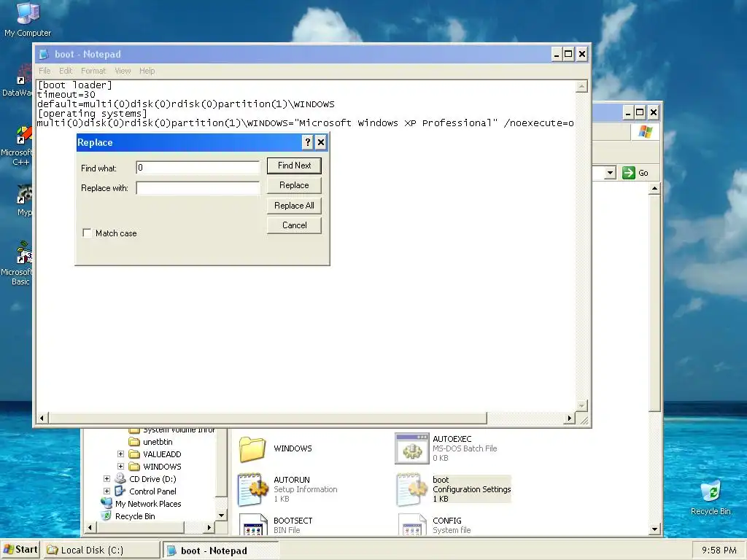This screenshot has width=747, height=560.
Task: Click the [boot loader] line in Notepad
Action: tap(75, 85)
